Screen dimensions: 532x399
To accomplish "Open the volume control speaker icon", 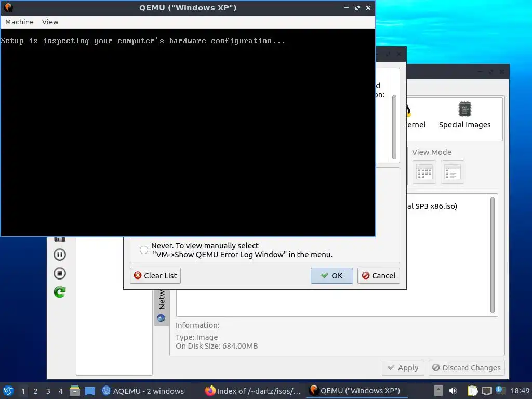I will pos(453,391).
